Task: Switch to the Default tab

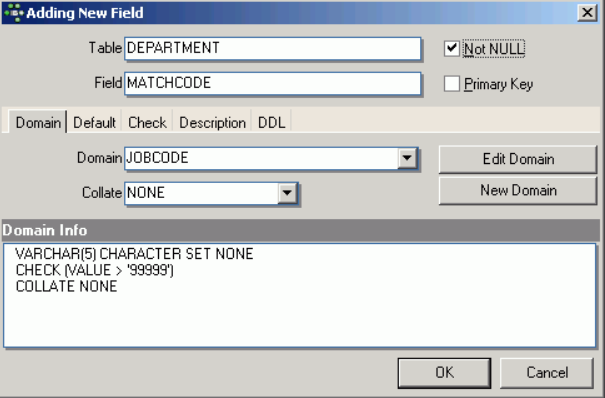Action: click(94, 123)
